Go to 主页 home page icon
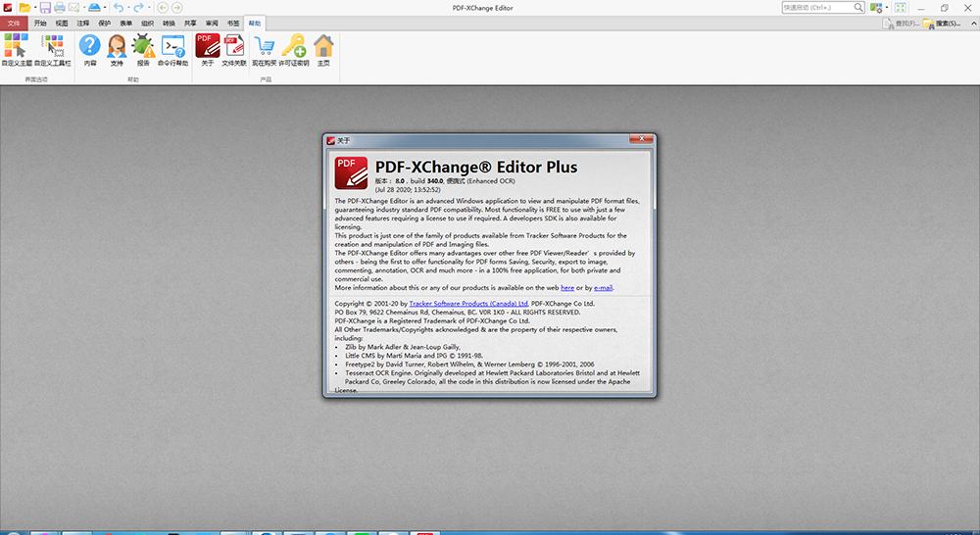This screenshot has height=535, width=980. pyautogui.click(x=323, y=49)
